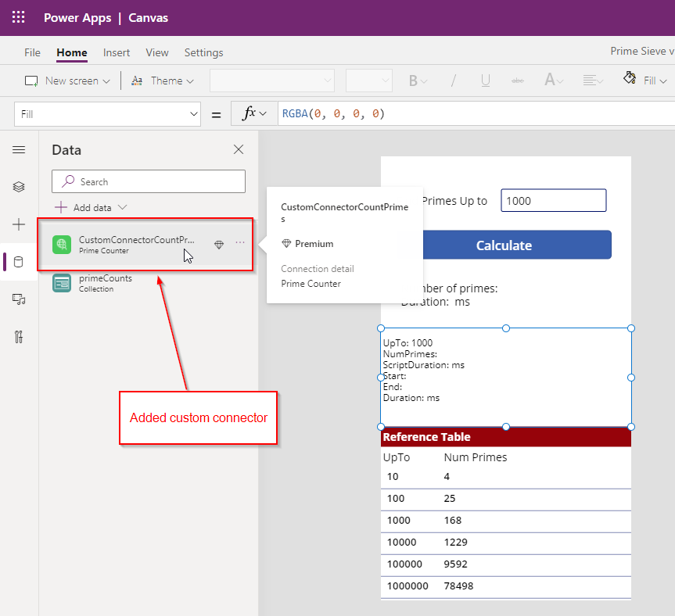Toggle Bold formatting
Viewport: 675px width, 616px height.
tap(417, 81)
